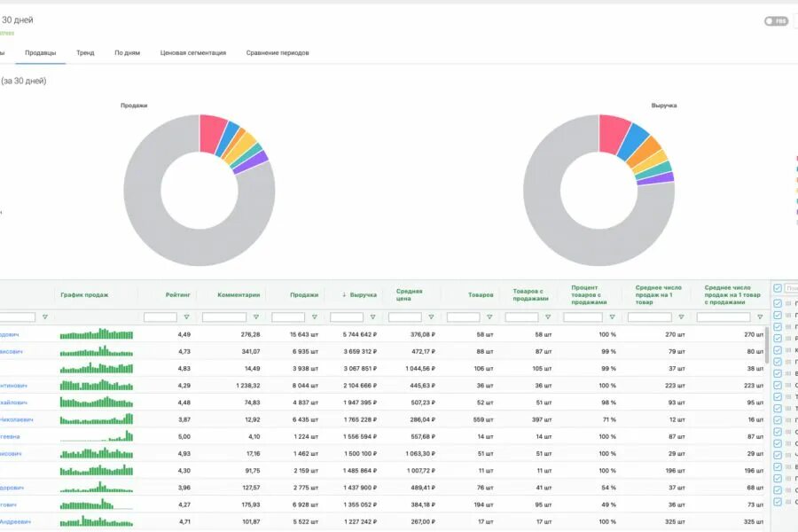
Task: Uncheck the column list item starting with К
Action: click(x=778, y=350)
